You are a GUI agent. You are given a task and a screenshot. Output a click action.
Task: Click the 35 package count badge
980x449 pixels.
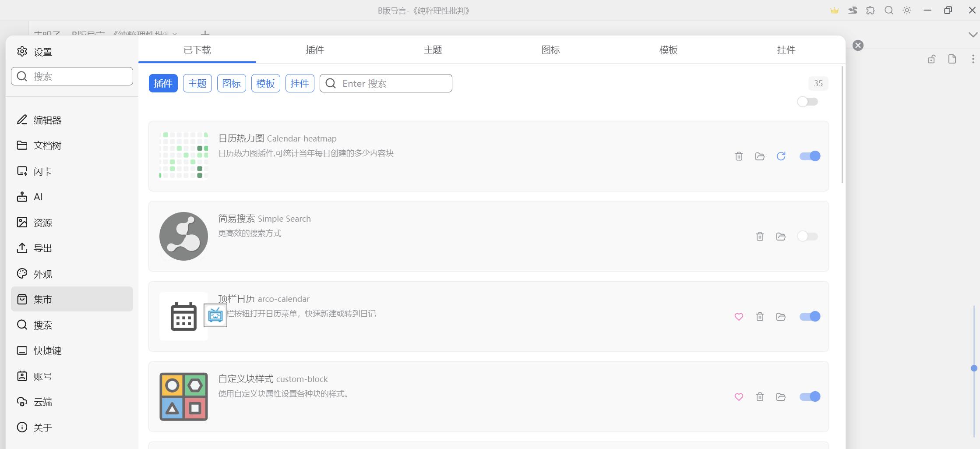click(818, 83)
